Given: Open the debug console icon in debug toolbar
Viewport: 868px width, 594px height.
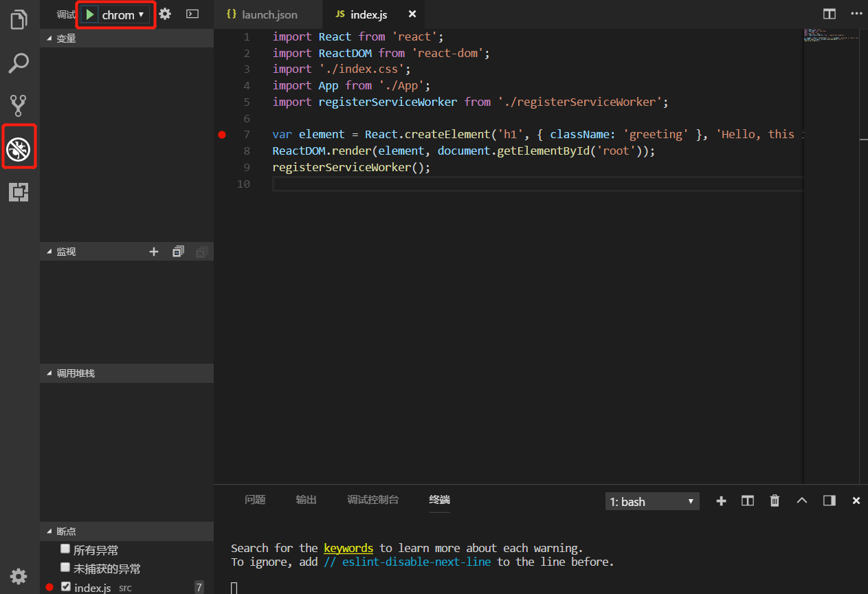Looking at the screenshot, I should click(192, 14).
